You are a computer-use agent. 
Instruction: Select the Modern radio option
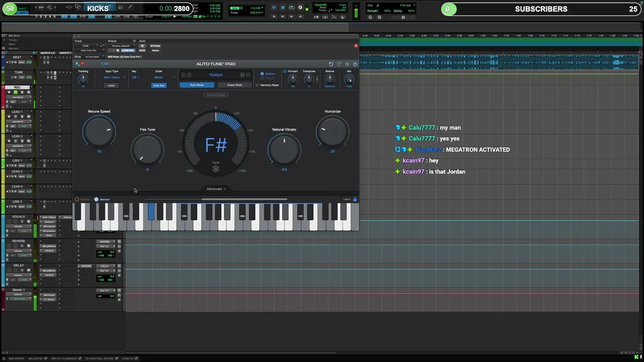pyautogui.click(x=262, y=74)
